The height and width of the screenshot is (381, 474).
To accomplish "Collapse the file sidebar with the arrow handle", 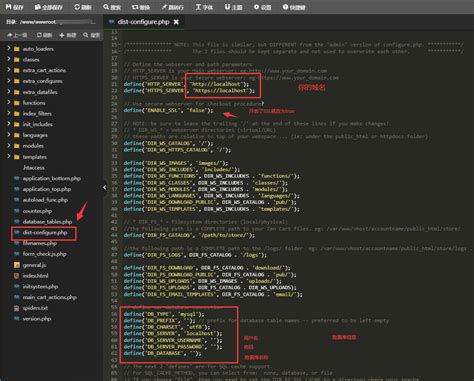I will coord(105,187).
